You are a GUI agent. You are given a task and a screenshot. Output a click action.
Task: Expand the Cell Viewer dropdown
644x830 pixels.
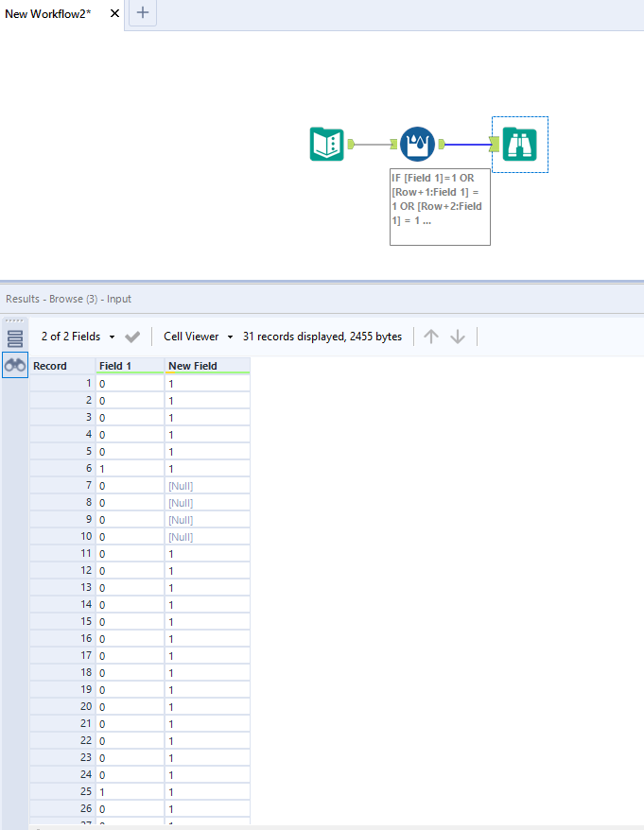(198, 337)
